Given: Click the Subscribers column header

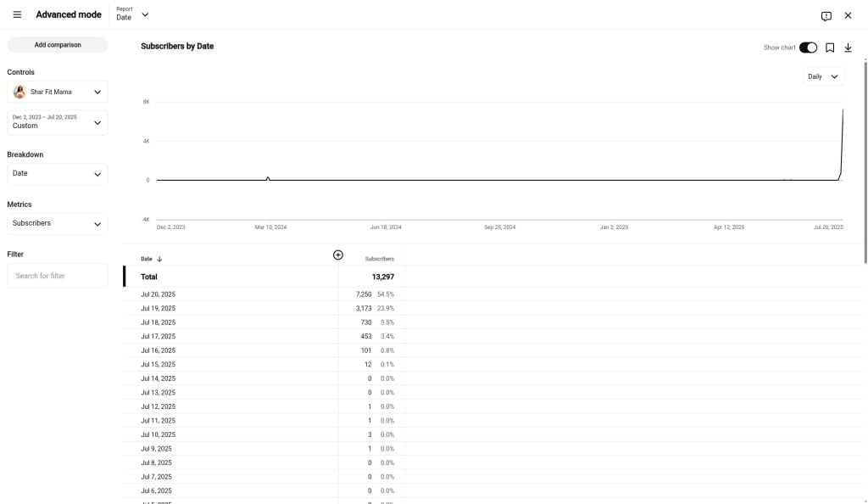Looking at the screenshot, I should click(x=379, y=259).
